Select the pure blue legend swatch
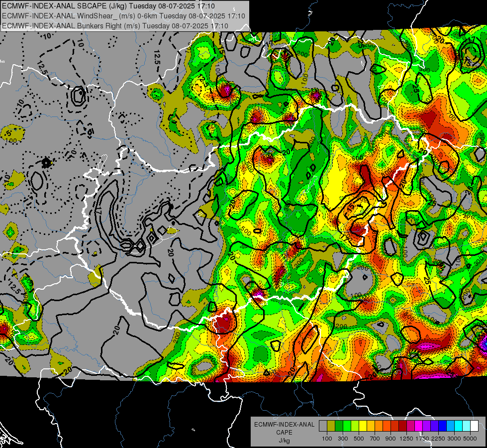The width and height of the screenshot is (487, 448). (443, 426)
